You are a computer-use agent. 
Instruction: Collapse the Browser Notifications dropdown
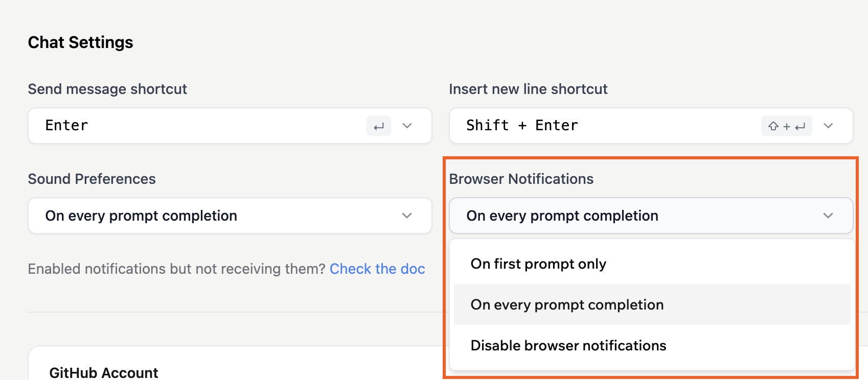(x=829, y=216)
